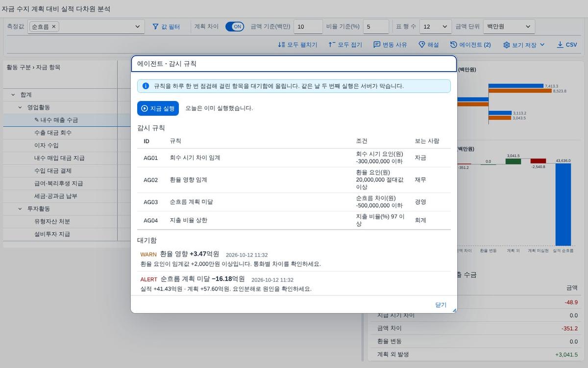Open the ALERT 순흐름 계획 미달 queue item

coord(294,284)
